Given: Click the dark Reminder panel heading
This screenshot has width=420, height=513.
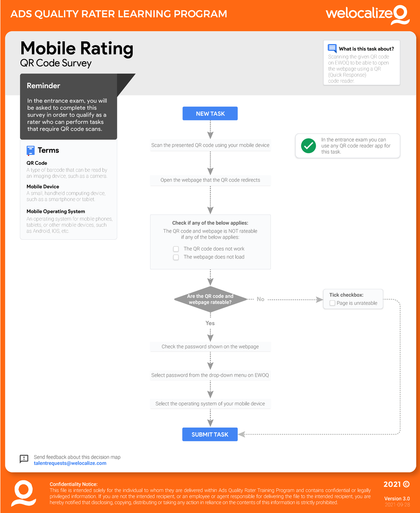Looking at the screenshot, I should pos(43,86).
